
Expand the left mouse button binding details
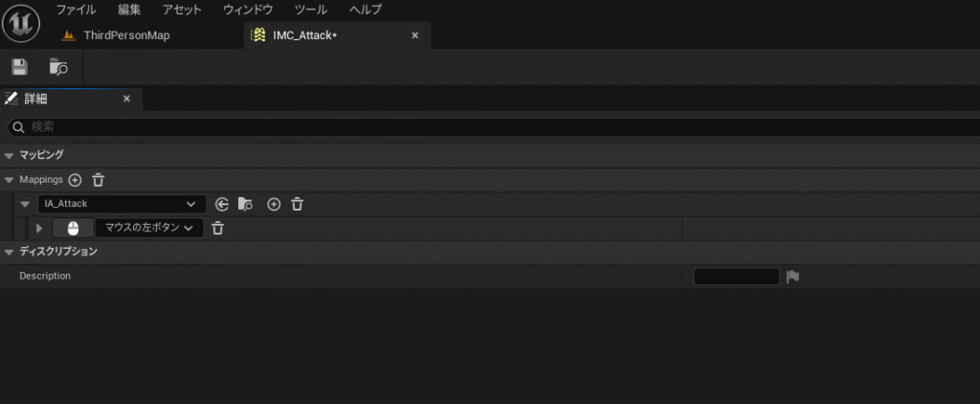point(39,228)
